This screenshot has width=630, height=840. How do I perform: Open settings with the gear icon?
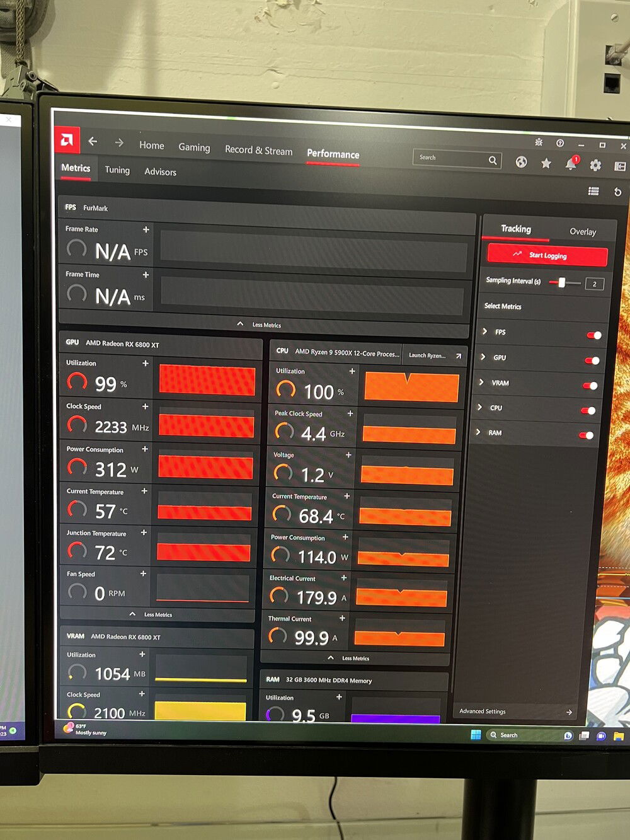click(595, 165)
